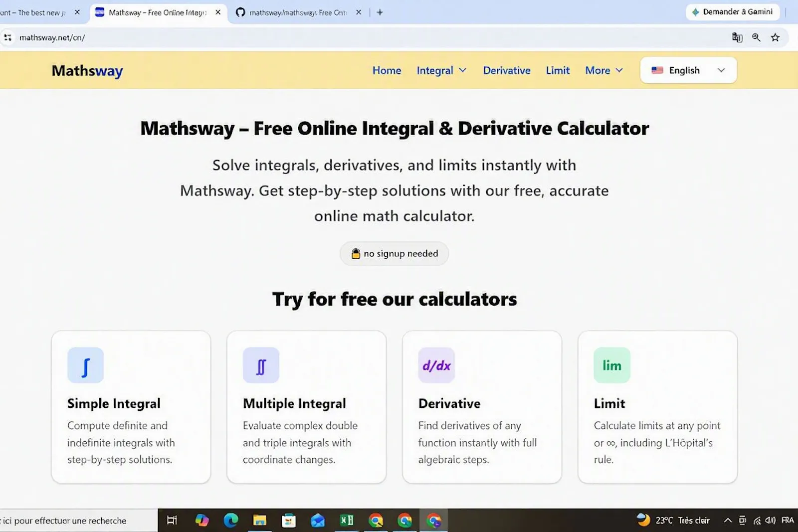Close the GitHub mathsway/mathsway tab

[x=359, y=12]
